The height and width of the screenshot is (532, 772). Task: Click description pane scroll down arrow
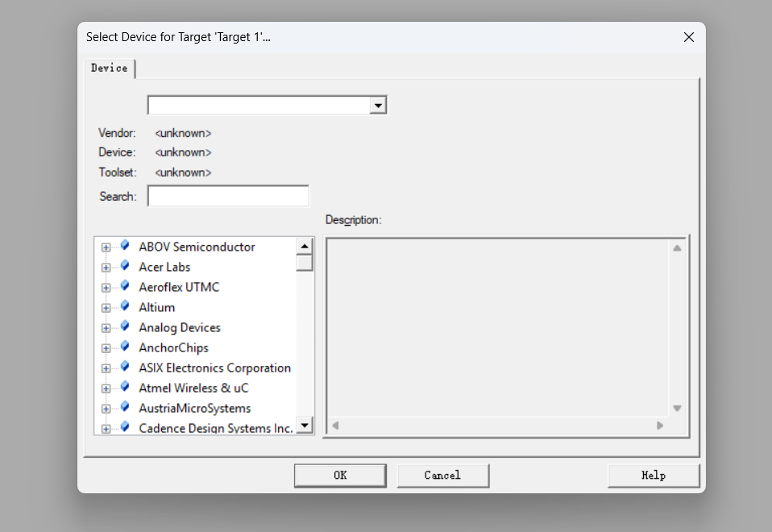pyautogui.click(x=677, y=409)
